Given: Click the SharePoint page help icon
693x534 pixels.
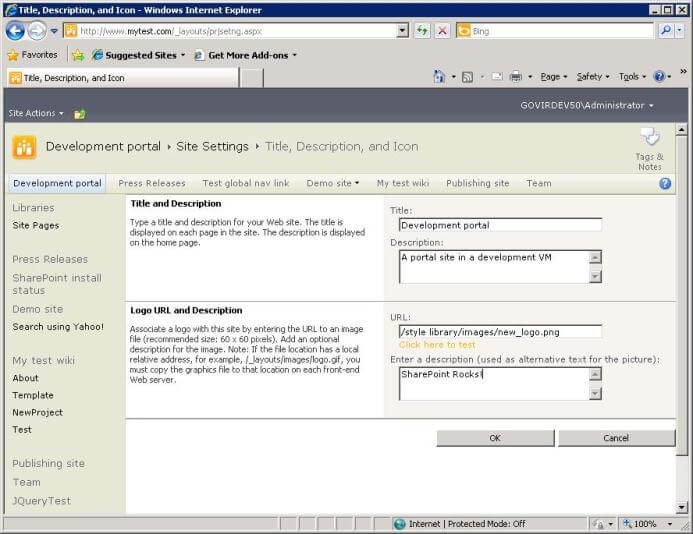Looking at the screenshot, I should 665,183.
